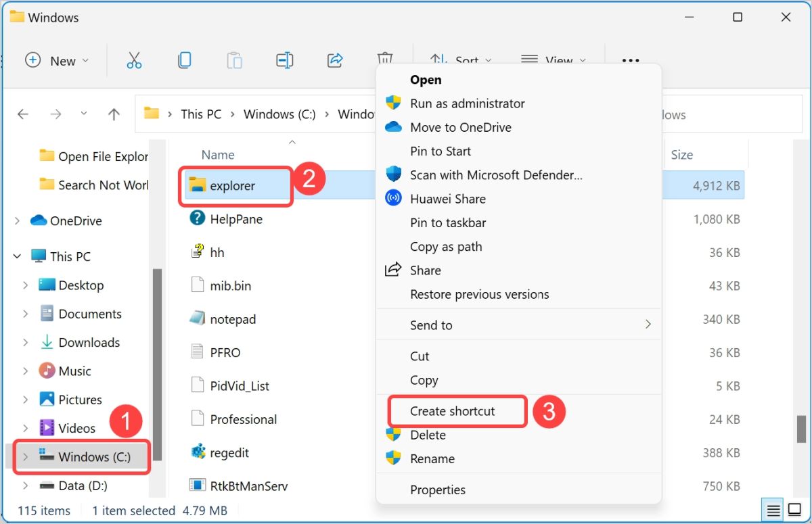The image size is (812, 524).
Task: Open 'Search Not Work' folder in sidebar
Action: click(94, 185)
